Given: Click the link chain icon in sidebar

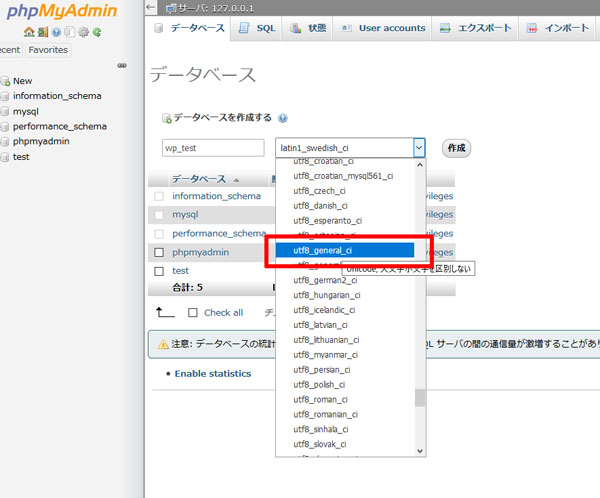Looking at the screenshot, I should click(122, 65).
